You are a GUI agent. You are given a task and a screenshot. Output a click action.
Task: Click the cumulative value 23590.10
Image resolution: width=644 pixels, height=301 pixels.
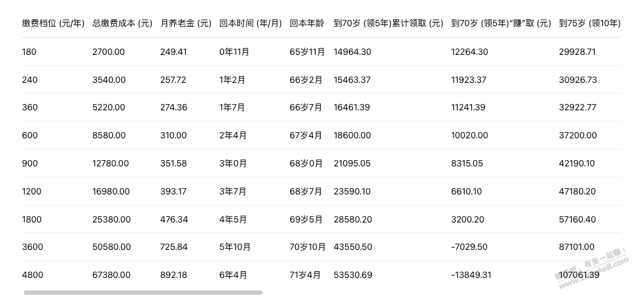pyautogui.click(x=352, y=191)
